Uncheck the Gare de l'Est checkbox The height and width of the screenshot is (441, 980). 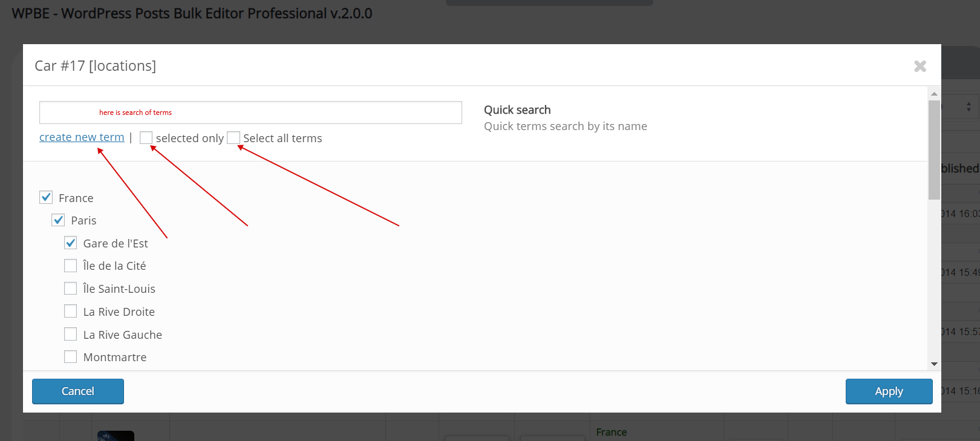click(x=71, y=243)
